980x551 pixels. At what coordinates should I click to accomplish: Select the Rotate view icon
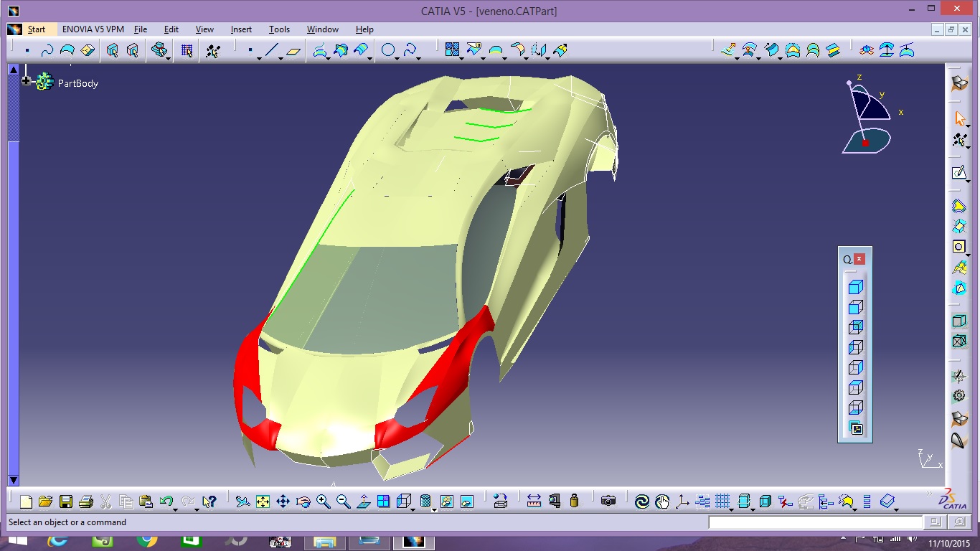[x=303, y=501]
